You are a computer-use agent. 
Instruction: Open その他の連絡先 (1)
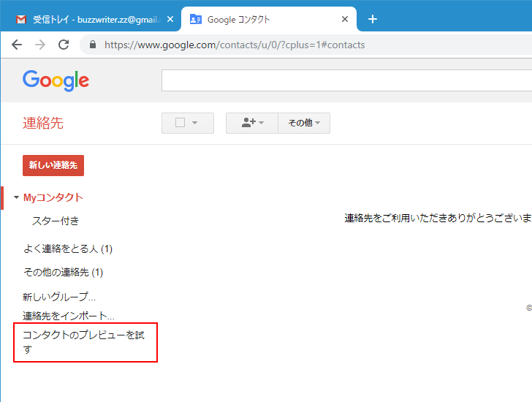pyautogui.click(x=63, y=272)
